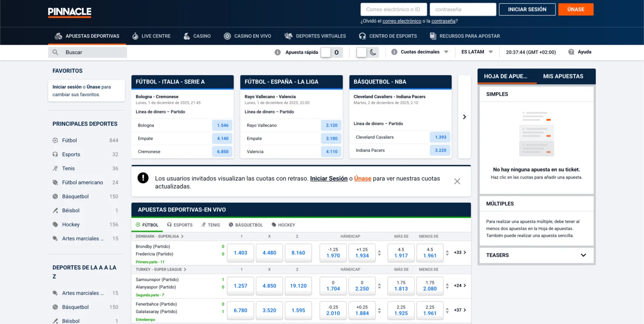Image resolution: width=644 pixels, height=324 pixels.
Task: Click the Casino chips icon
Action: pos(187,36)
